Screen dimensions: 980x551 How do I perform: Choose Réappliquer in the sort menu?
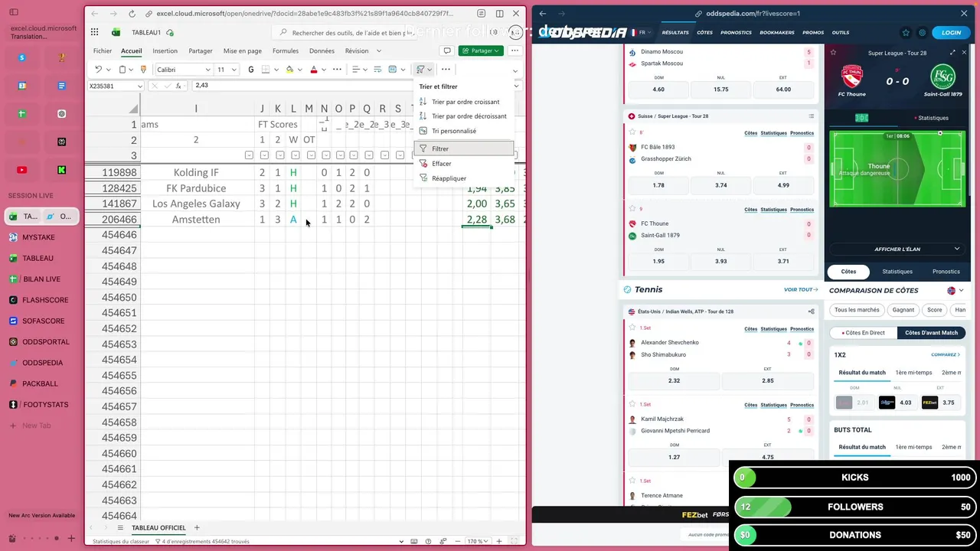coord(464,178)
